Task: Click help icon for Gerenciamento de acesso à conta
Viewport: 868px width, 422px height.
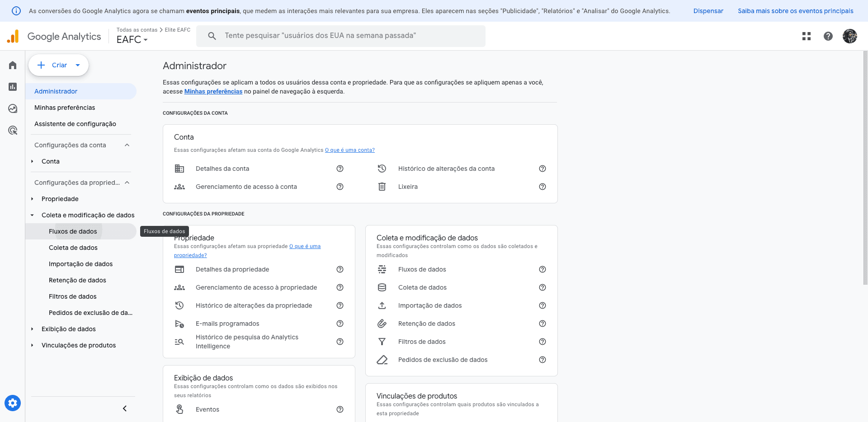Action: coord(340,187)
